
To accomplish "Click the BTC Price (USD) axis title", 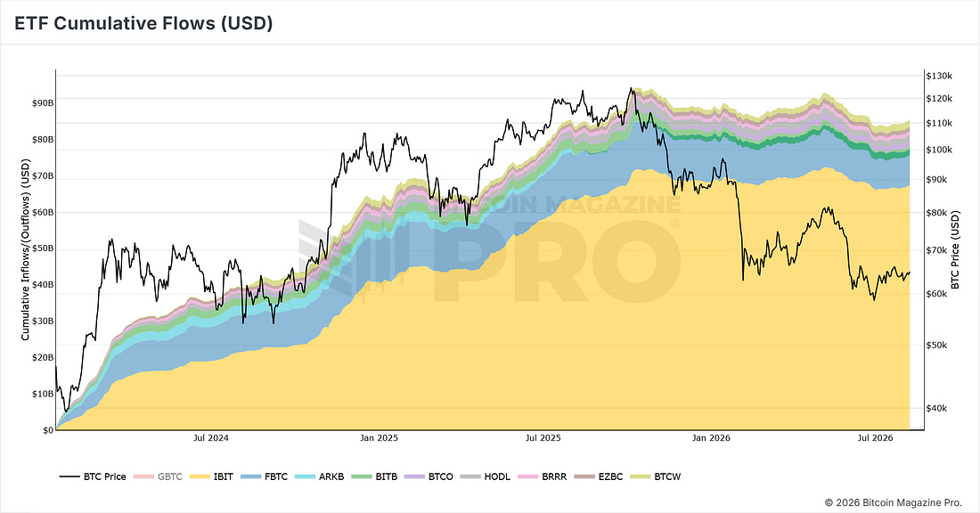I will (x=956, y=250).
